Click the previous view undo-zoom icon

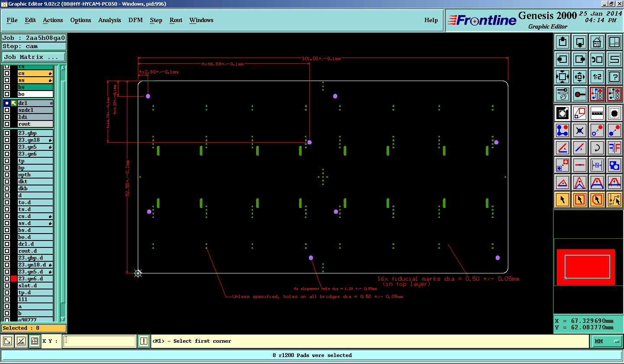[x=597, y=59]
